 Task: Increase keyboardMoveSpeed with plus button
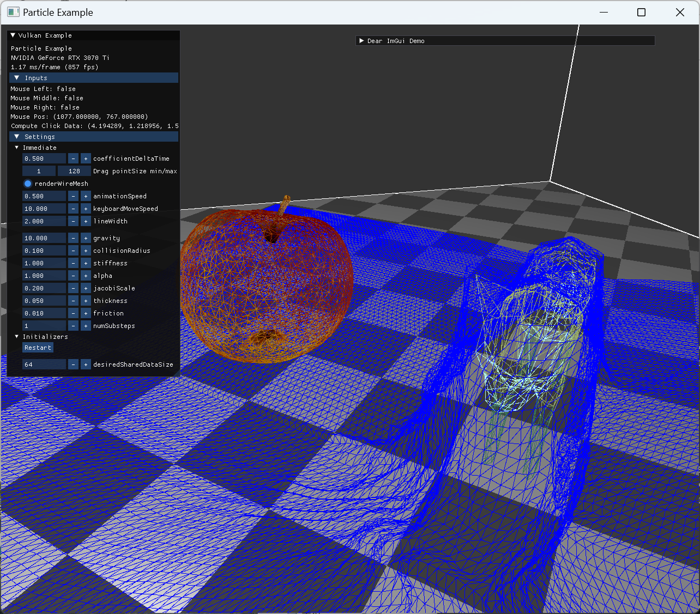[86, 209]
